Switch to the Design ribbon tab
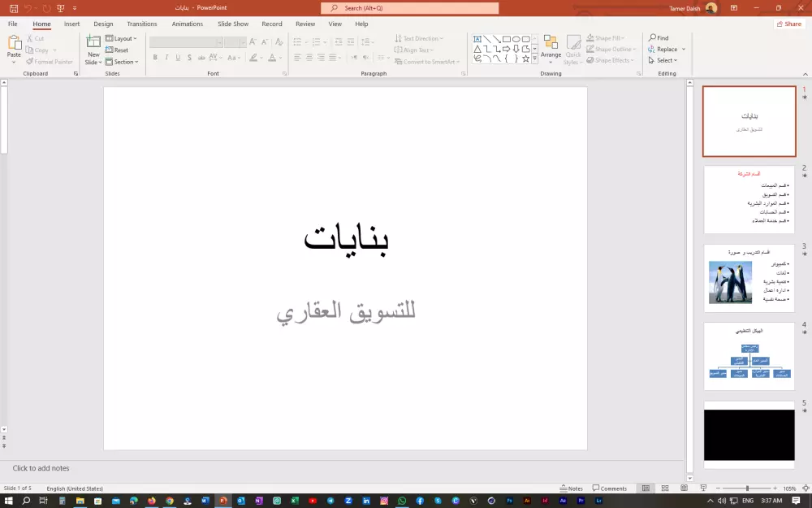812x508 pixels. (x=103, y=24)
